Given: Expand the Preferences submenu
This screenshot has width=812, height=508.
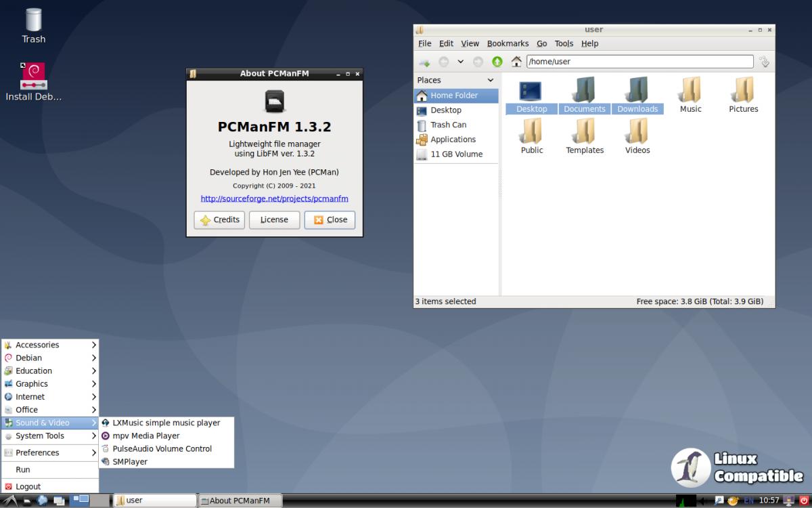Looking at the screenshot, I should (x=93, y=452).
